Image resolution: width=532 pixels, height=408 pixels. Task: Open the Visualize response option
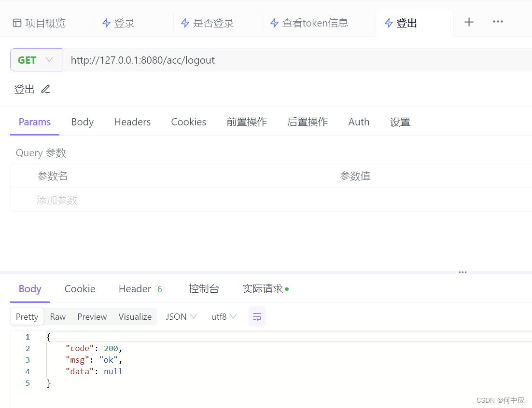pos(135,316)
